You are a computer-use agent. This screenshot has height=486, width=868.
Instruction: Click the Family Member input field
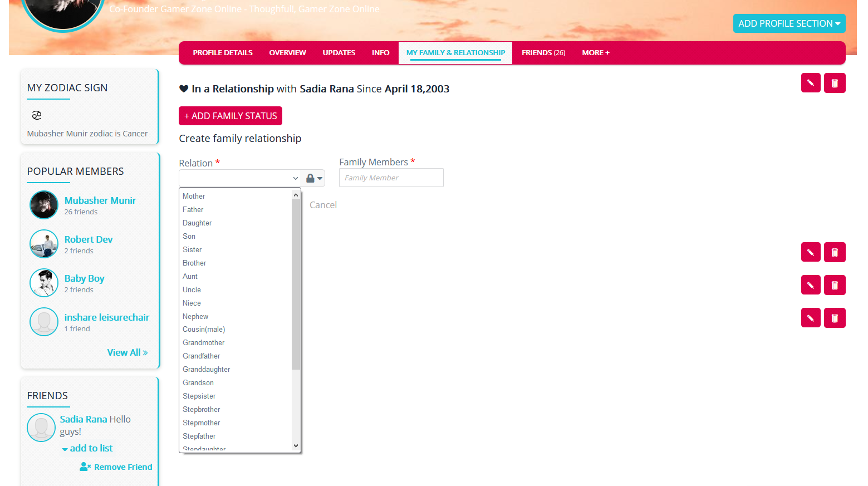391,178
